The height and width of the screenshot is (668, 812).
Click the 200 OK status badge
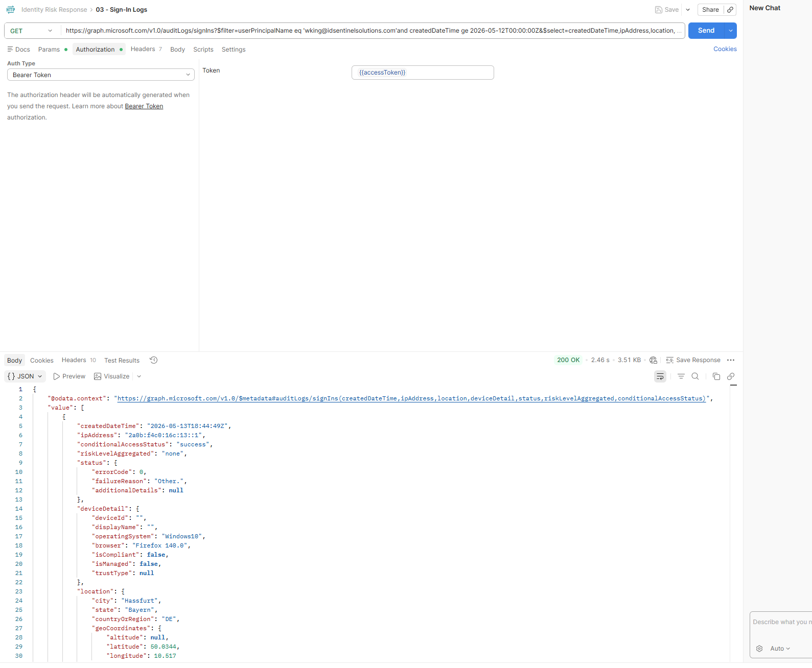tap(568, 360)
